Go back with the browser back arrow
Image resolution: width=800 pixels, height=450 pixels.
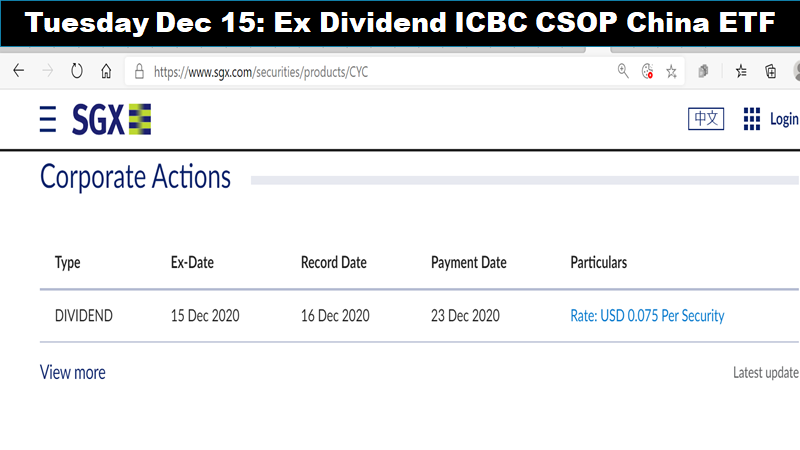(19, 71)
